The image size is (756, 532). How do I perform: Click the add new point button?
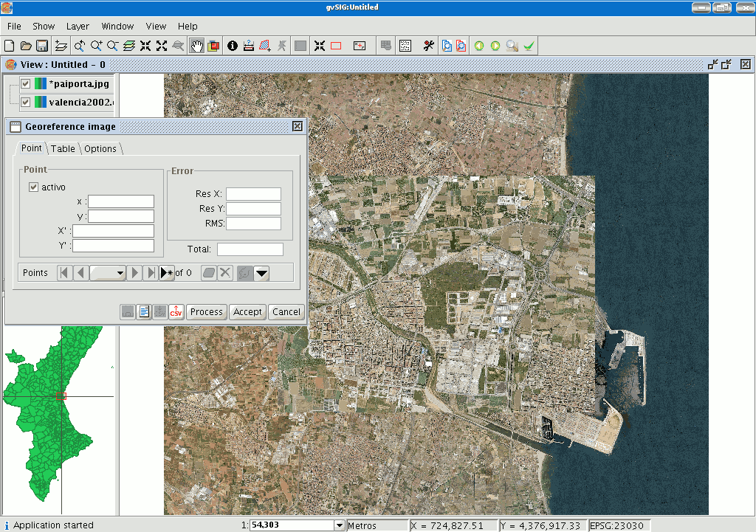click(x=167, y=273)
